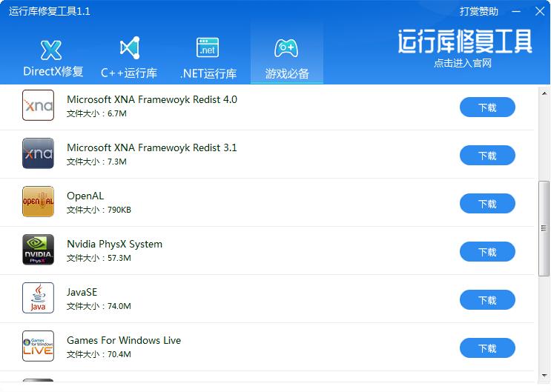Select the OpenAL title text
551x392 pixels.
pos(85,196)
